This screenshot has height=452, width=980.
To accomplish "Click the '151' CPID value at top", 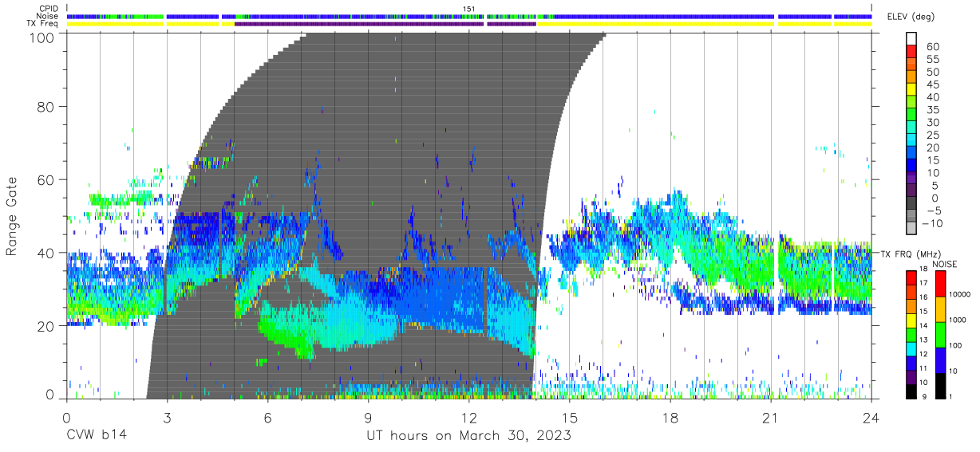I will point(469,9).
